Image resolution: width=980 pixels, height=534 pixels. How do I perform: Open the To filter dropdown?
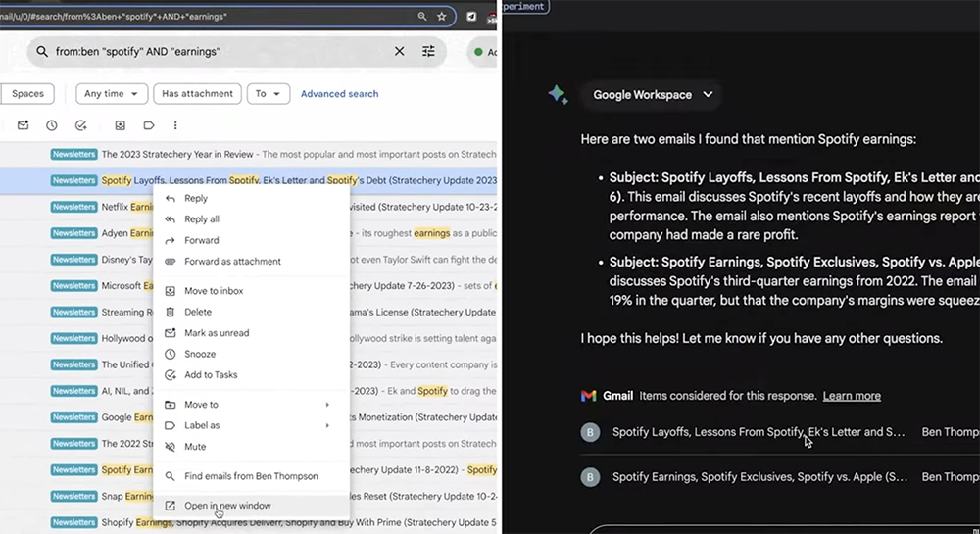coord(269,94)
